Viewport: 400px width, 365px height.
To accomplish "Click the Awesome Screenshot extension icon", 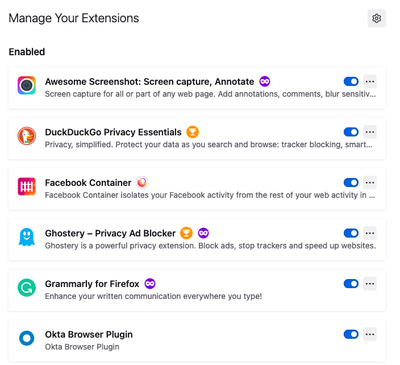I will coord(27,85).
